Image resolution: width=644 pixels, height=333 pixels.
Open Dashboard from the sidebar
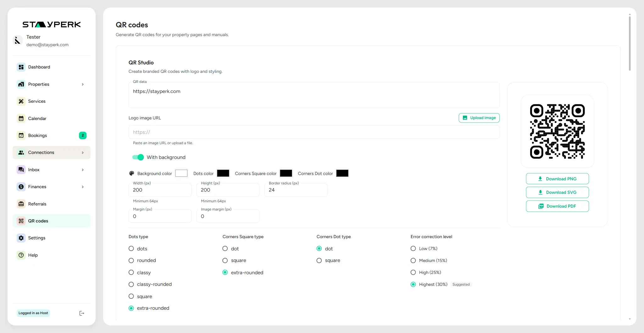pyautogui.click(x=52, y=67)
